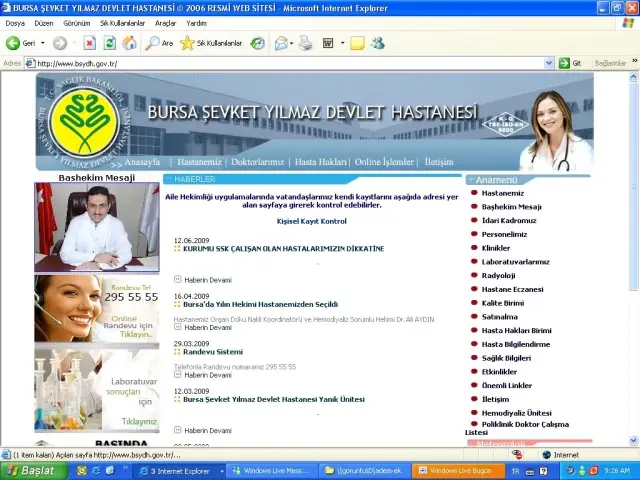Click the red shield tray icon
This screenshot has width=640, height=480.
coord(594,471)
